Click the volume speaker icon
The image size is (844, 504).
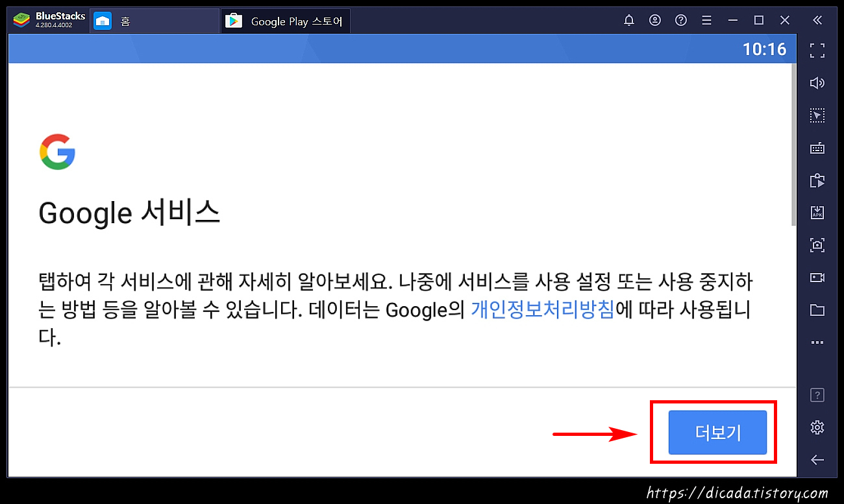click(x=817, y=82)
